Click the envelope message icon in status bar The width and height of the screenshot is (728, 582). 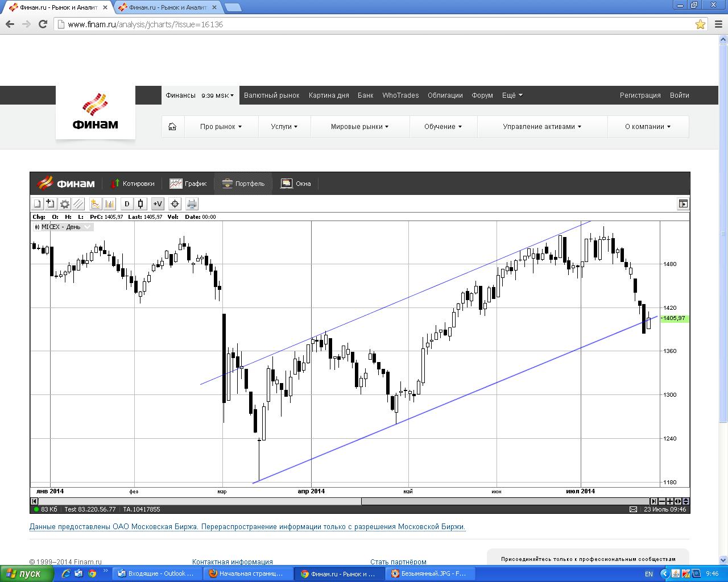pos(633,509)
